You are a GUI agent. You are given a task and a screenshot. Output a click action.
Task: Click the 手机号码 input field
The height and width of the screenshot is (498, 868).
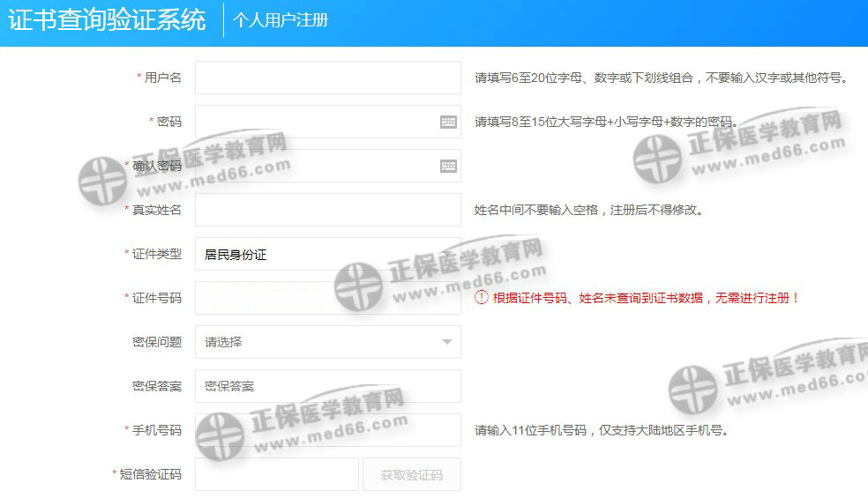pyautogui.click(x=327, y=430)
